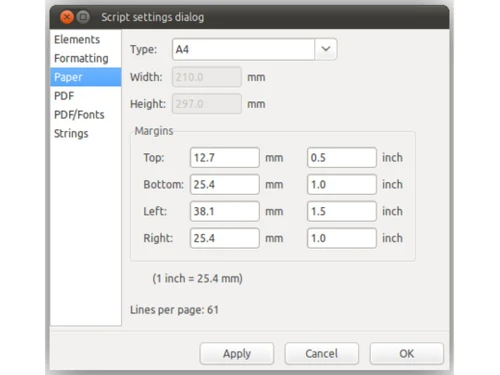500x375 pixels.
Task: Click the 'Lines per page: 61' text
Action: point(174,310)
